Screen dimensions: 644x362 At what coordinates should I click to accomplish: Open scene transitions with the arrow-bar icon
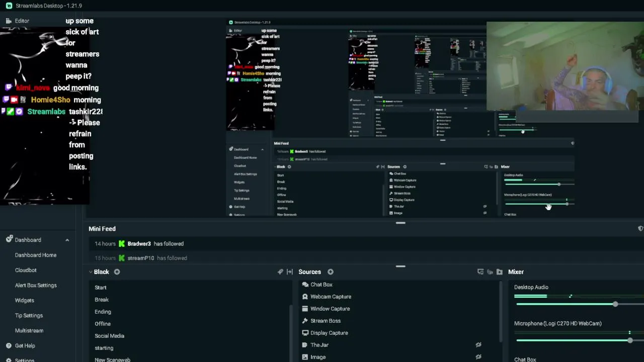pyautogui.click(x=290, y=272)
